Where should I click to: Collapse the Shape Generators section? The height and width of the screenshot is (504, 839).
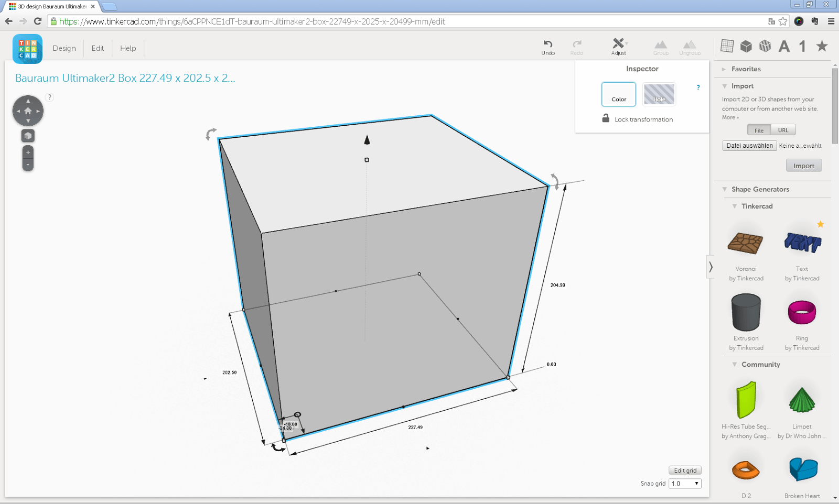click(724, 189)
